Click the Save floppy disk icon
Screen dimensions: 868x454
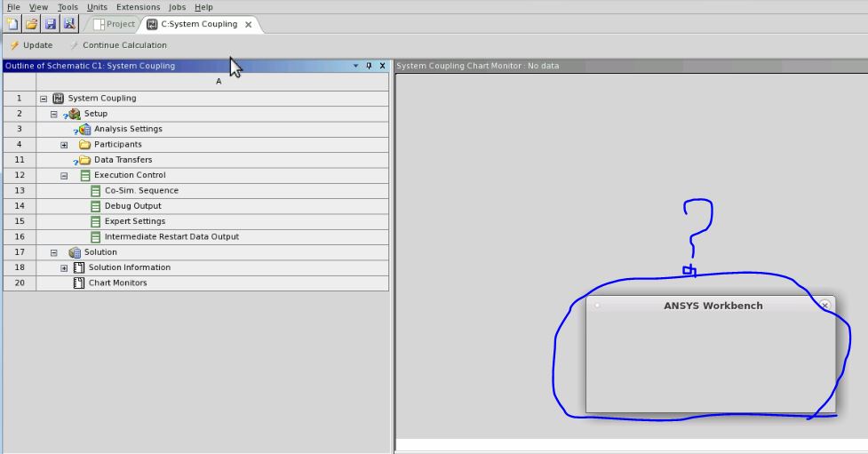(51, 24)
